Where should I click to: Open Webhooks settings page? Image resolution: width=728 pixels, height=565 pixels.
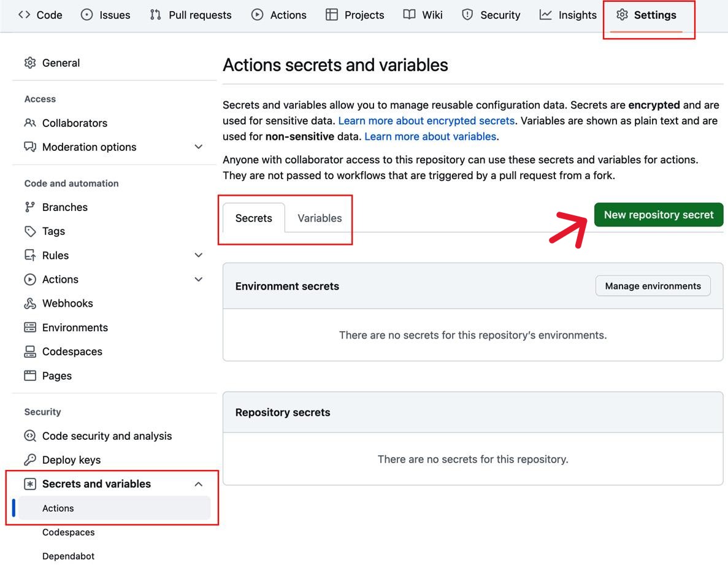click(68, 304)
